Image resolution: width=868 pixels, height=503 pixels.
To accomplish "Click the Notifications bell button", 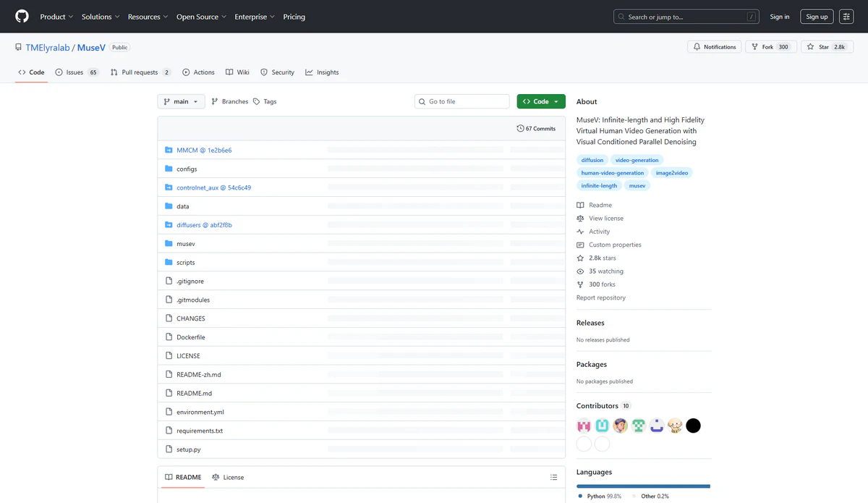I will (715, 47).
